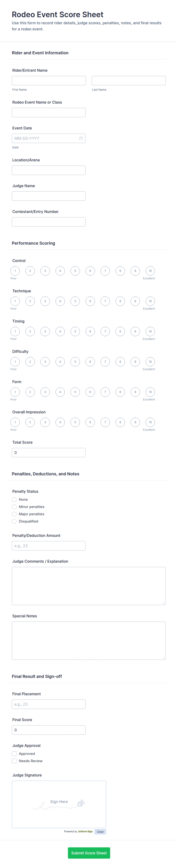The height and width of the screenshot is (868, 176).
Task: Choose rating 7 for Timing
Action: (105, 332)
